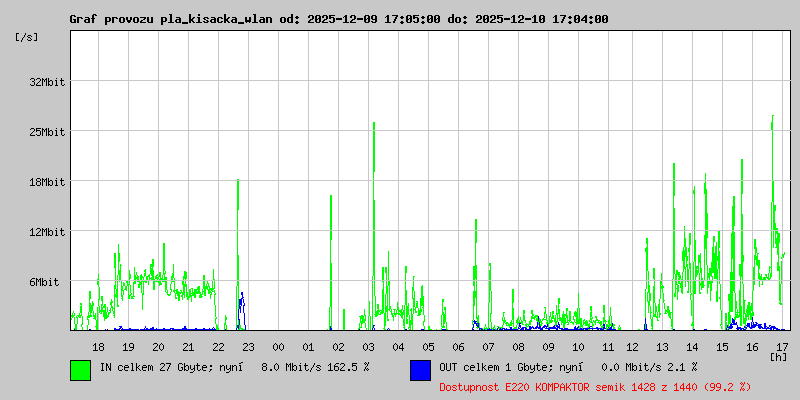This screenshot has width=800, height=400.
Task: Click the [/s] unit label
Action: tap(27, 37)
